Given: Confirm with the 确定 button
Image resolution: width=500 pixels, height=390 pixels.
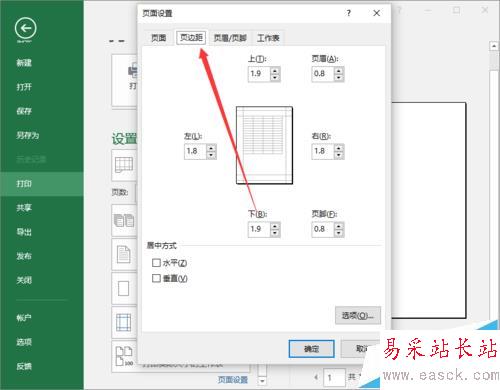Looking at the screenshot, I should [x=311, y=349].
